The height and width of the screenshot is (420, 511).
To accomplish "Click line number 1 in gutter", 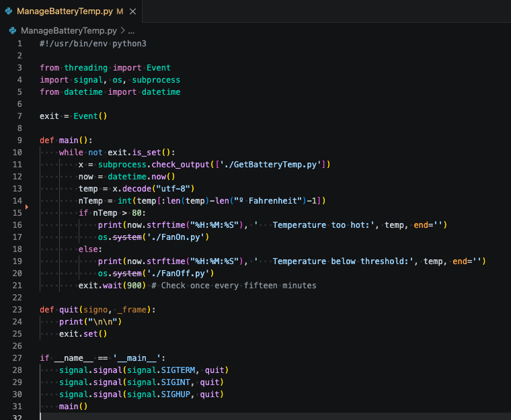I will tap(19, 44).
